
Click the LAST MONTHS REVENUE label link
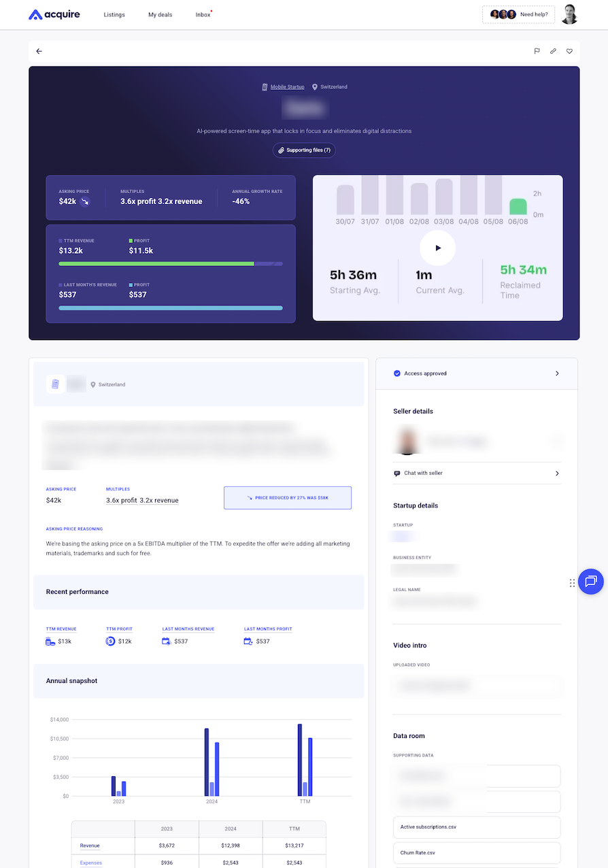(x=188, y=629)
